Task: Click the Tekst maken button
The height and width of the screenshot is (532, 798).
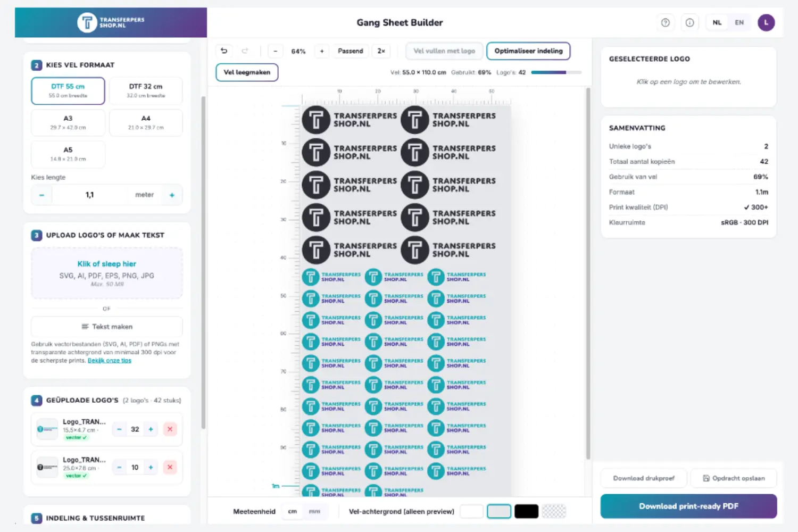Action: [x=107, y=327]
